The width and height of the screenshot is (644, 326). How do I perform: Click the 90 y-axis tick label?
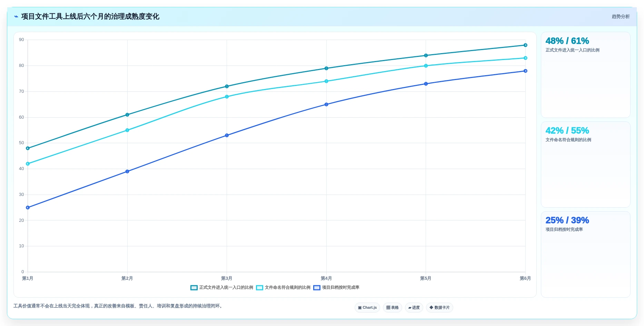tap(21, 40)
